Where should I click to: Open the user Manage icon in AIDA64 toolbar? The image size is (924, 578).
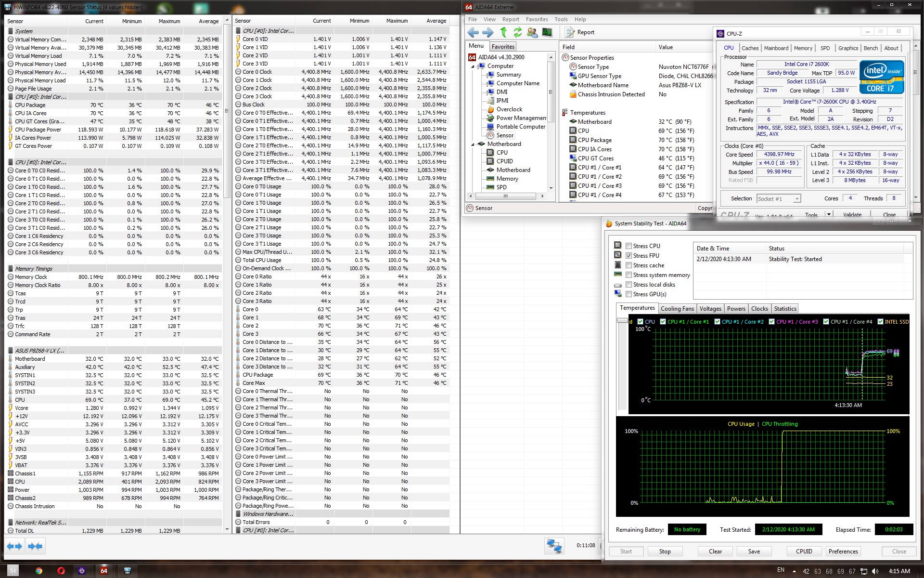[x=532, y=32]
